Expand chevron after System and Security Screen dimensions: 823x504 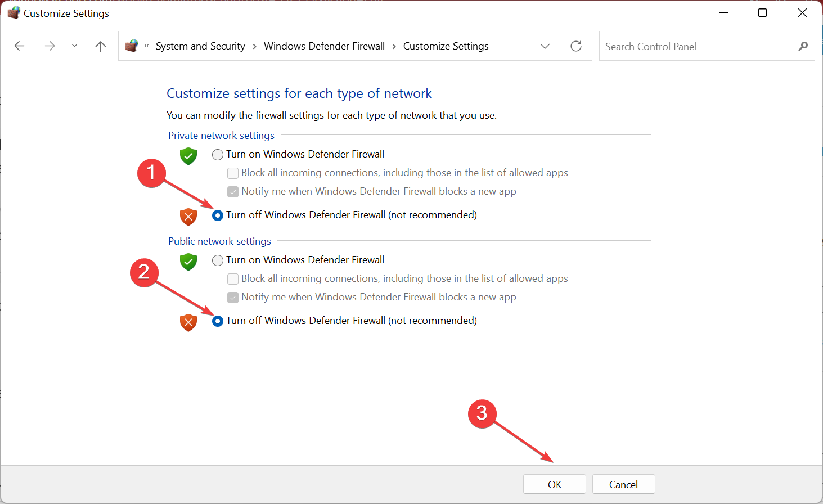click(x=255, y=46)
